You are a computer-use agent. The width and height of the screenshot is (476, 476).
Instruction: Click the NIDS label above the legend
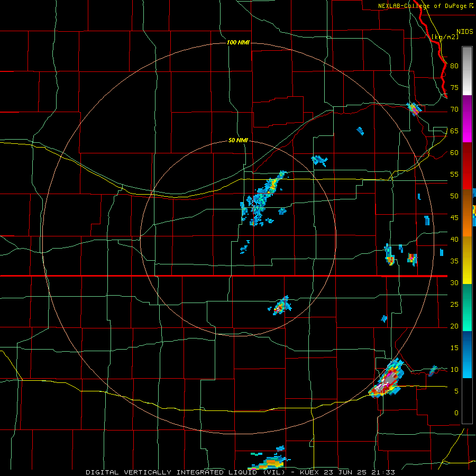[x=465, y=32]
